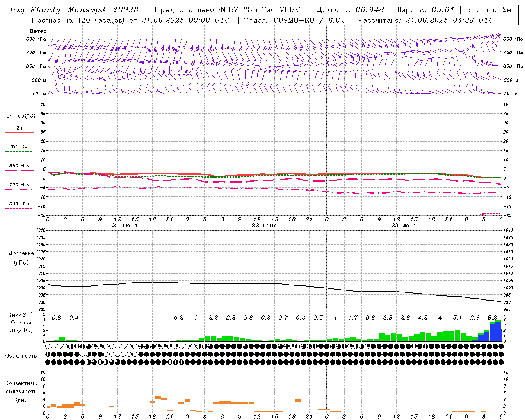The height and width of the screenshot is (420, 525).
Task: Click the 21 июня date label
Action: (x=125, y=226)
